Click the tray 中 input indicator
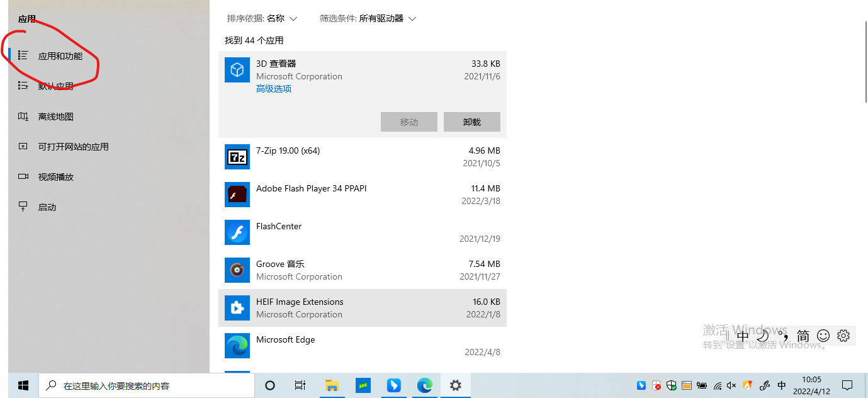868x398 pixels. [782, 385]
